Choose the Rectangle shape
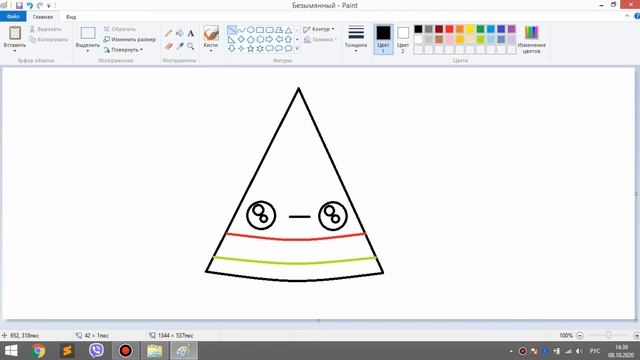The width and height of the screenshot is (640, 360). [260, 30]
